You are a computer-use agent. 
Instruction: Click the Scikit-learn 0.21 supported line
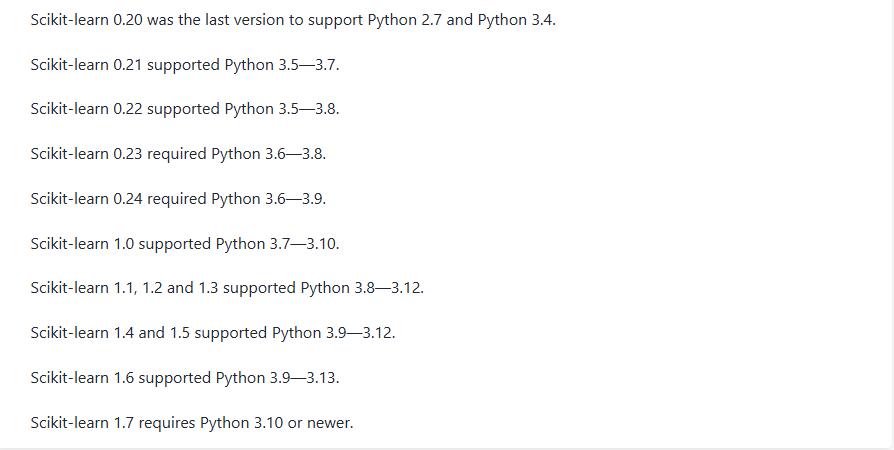click(185, 65)
